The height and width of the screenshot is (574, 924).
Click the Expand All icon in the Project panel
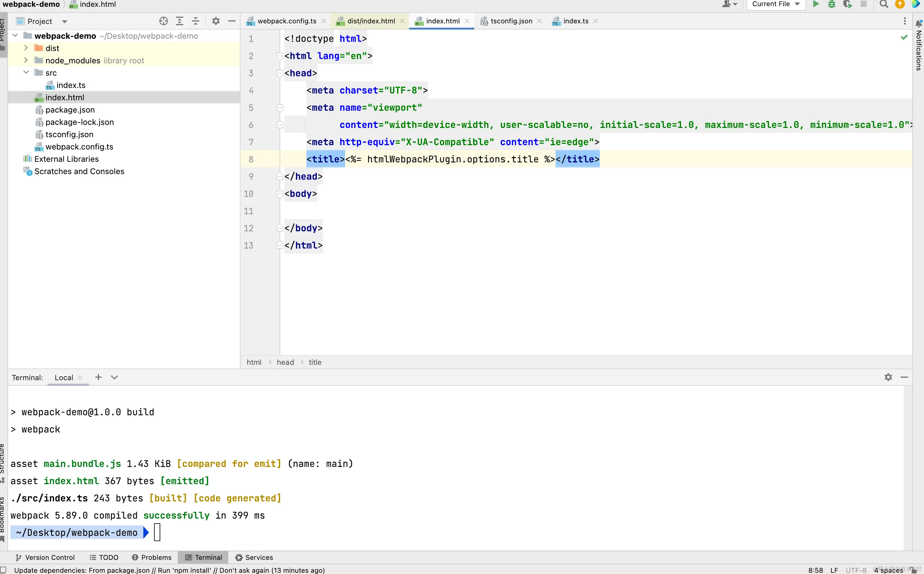[180, 21]
